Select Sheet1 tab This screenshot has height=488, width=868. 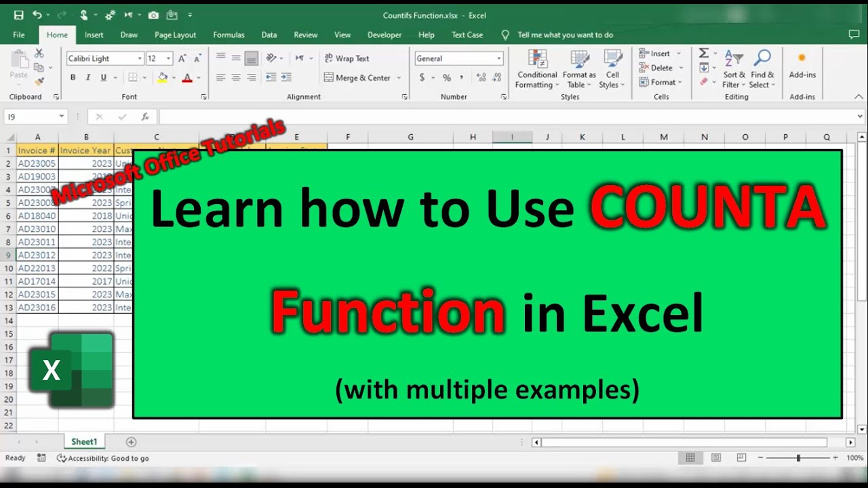[x=84, y=442]
